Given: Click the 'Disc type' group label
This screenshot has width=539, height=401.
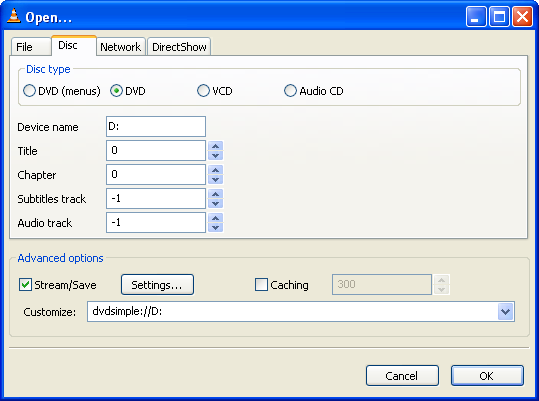Looking at the screenshot, I should (48, 69).
